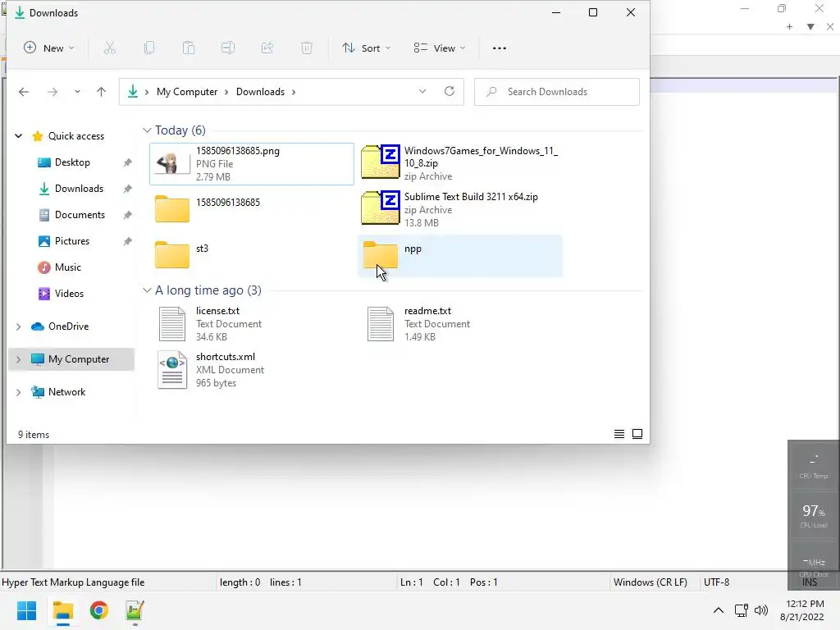Click the network tray icon
This screenshot has height=630, width=840.
[742, 610]
